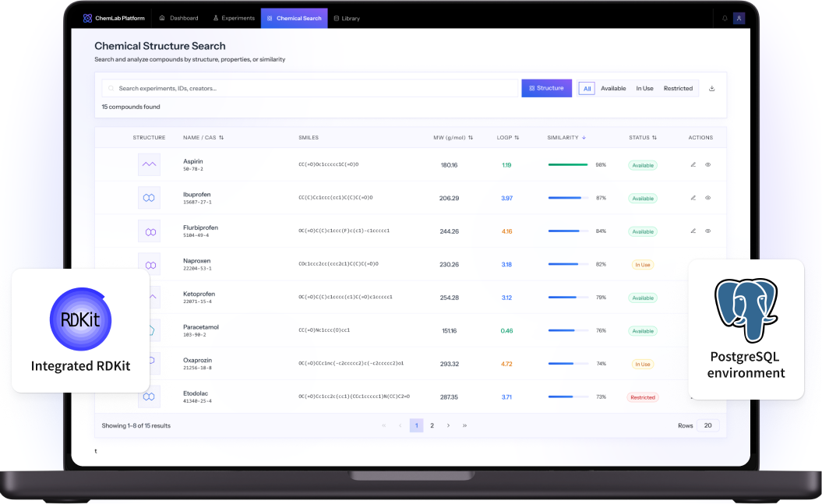Click Etodolac's Restricted status badge

(x=643, y=397)
